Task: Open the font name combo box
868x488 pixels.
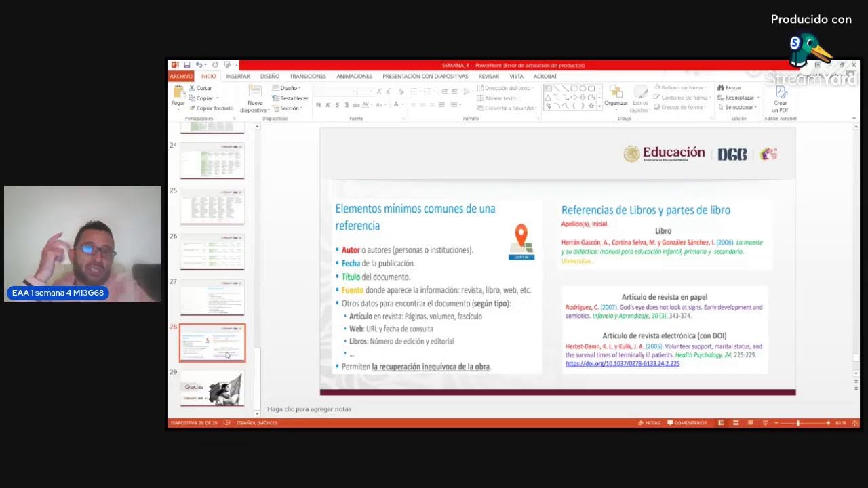Action: point(335,91)
